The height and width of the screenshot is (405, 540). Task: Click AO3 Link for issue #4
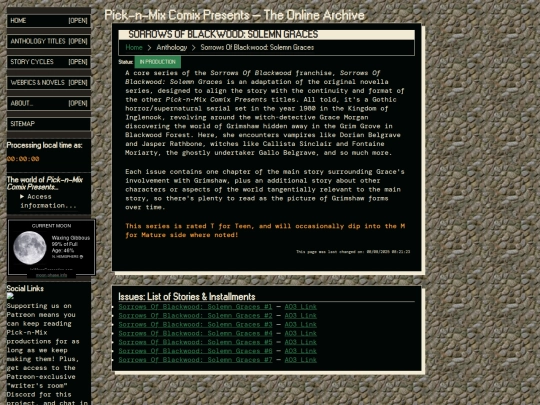click(301, 333)
